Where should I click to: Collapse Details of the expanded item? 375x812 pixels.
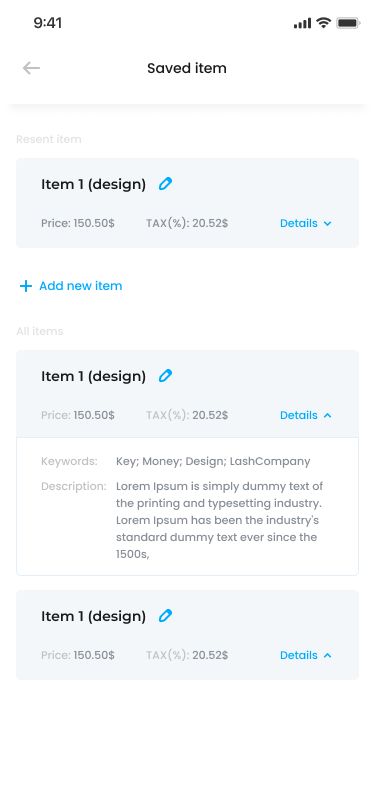pyautogui.click(x=306, y=415)
